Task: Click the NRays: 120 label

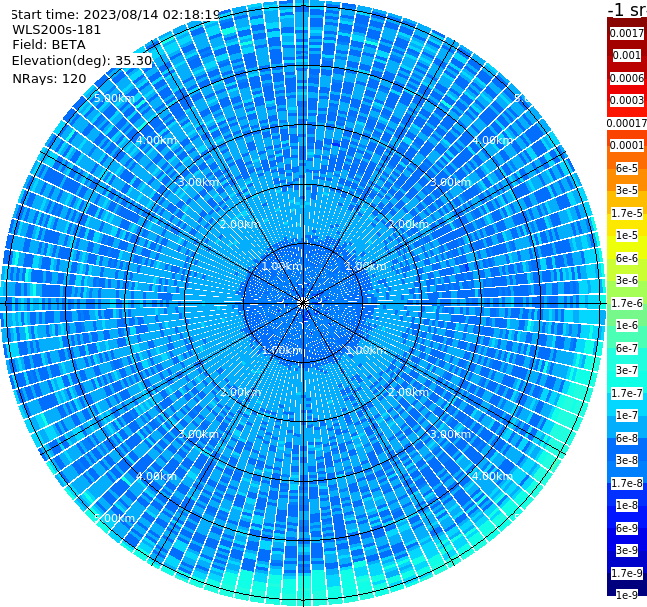Action: 49,78
